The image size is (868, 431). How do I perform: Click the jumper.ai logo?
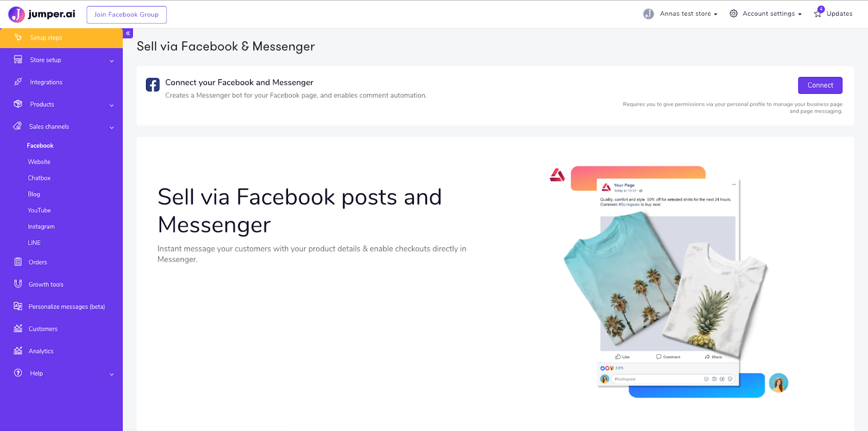point(42,14)
